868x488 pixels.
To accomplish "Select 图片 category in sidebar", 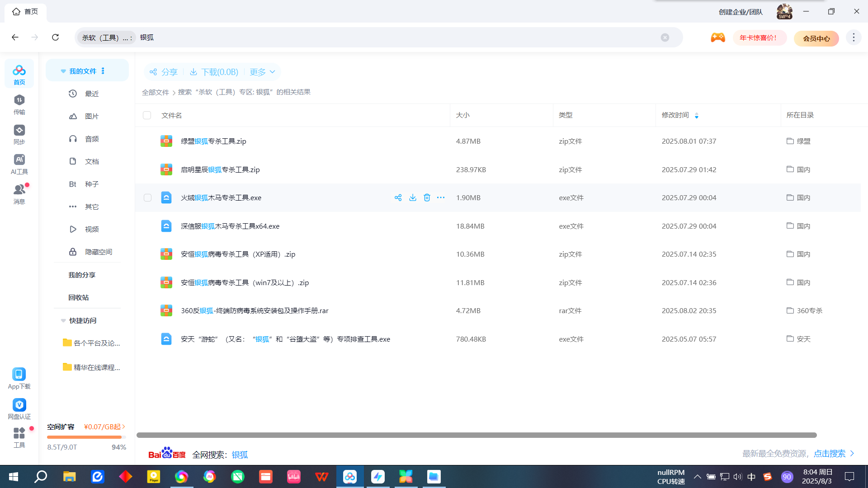I will (92, 117).
